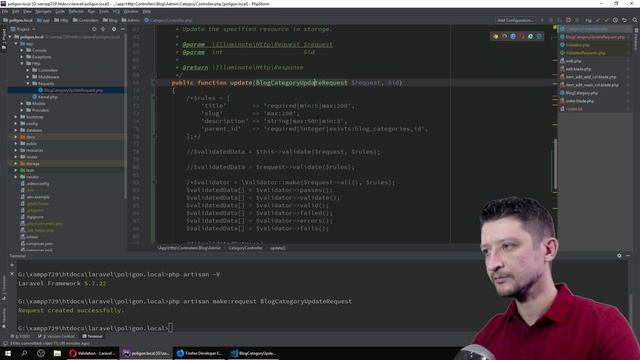640x360 pixels.
Task: Open Chrome browser preview icon in editor
Action: click(x=496, y=36)
